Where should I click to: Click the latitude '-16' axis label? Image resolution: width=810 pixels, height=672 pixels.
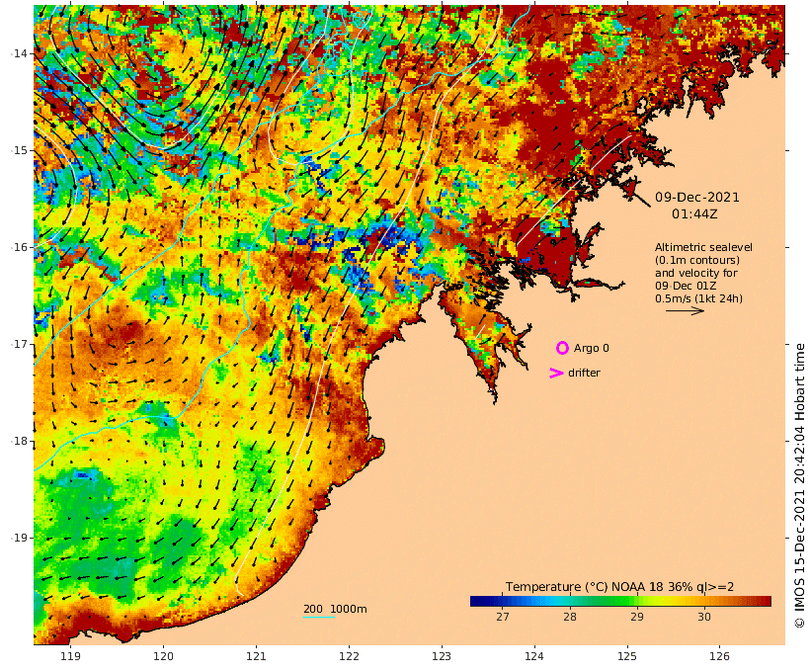coord(19,247)
